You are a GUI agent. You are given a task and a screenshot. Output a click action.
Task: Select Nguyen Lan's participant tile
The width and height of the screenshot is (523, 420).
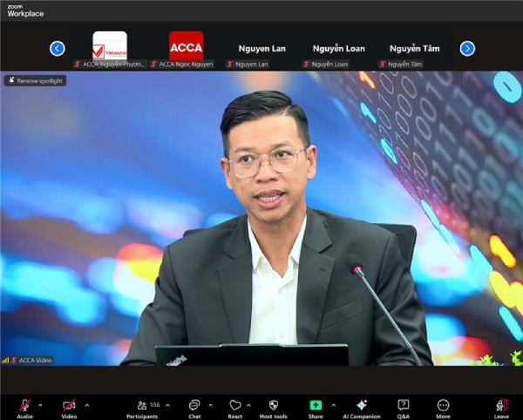click(x=262, y=49)
